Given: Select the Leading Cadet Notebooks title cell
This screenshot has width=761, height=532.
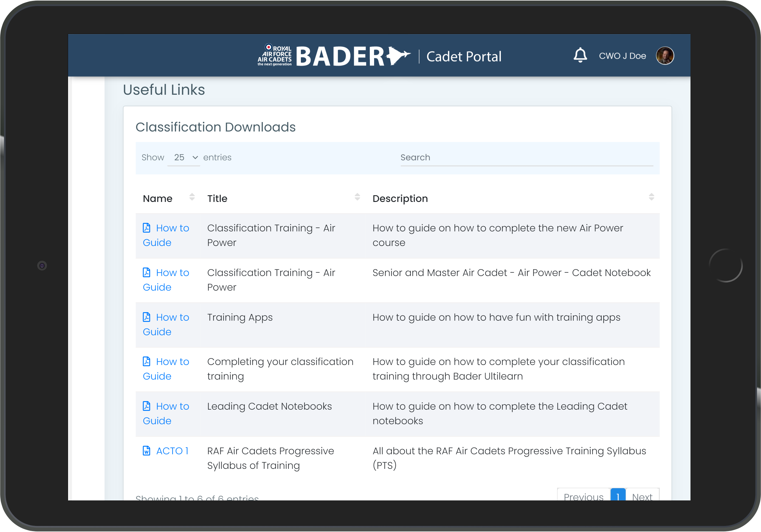Looking at the screenshot, I should [269, 407].
